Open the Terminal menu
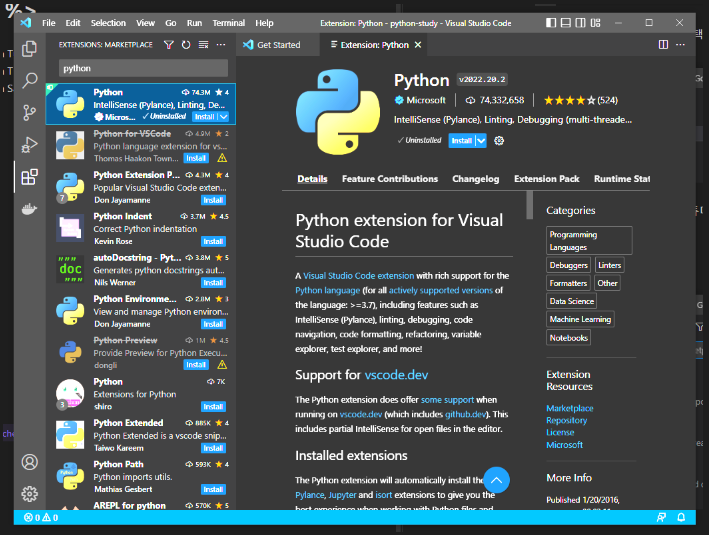The width and height of the screenshot is (709, 535). [228, 23]
